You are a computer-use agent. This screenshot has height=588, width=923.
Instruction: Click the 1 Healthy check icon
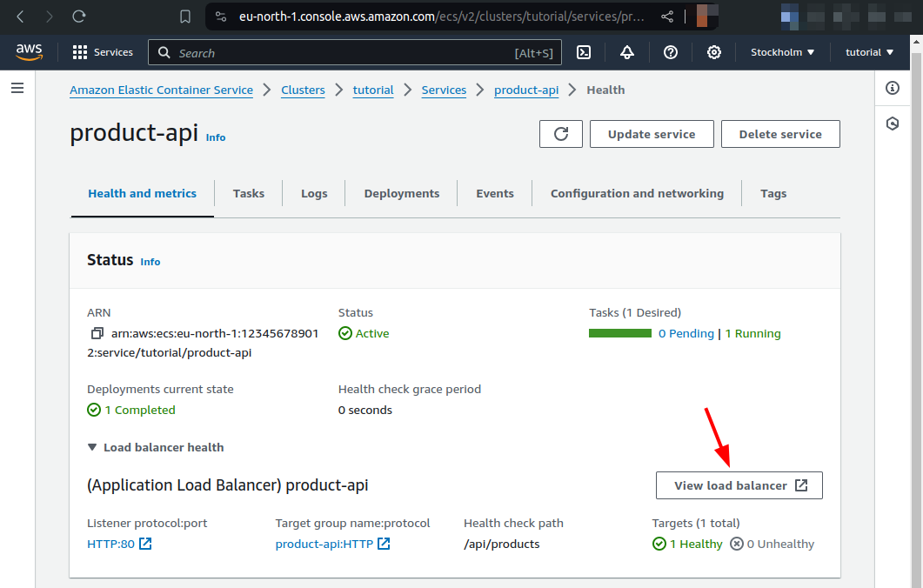(659, 544)
